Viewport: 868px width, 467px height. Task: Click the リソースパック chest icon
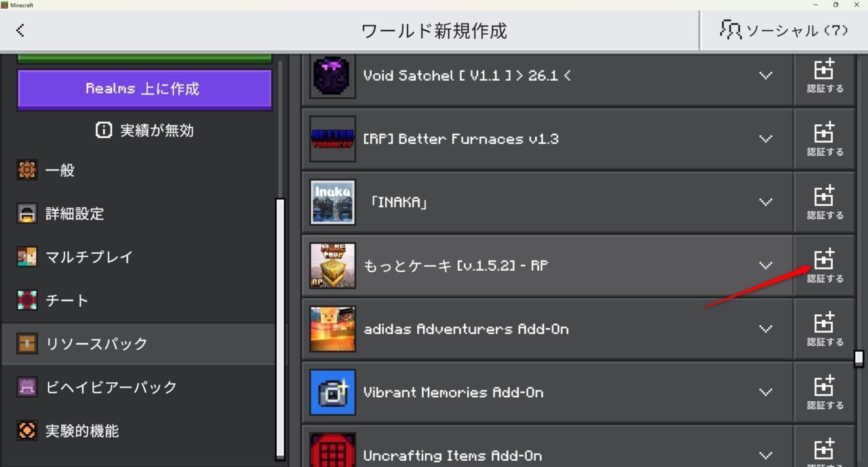pyautogui.click(x=27, y=344)
